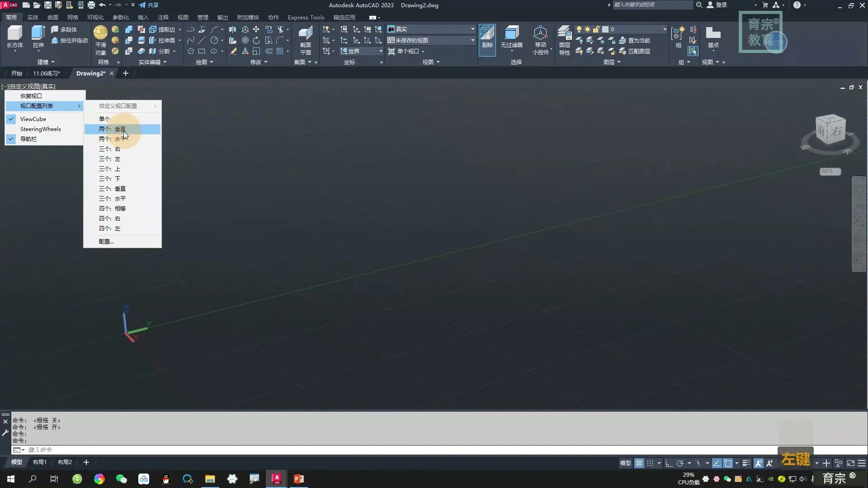Click 配置... at menu bottom
The width and height of the screenshot is (868, 488).
point(106,241)
